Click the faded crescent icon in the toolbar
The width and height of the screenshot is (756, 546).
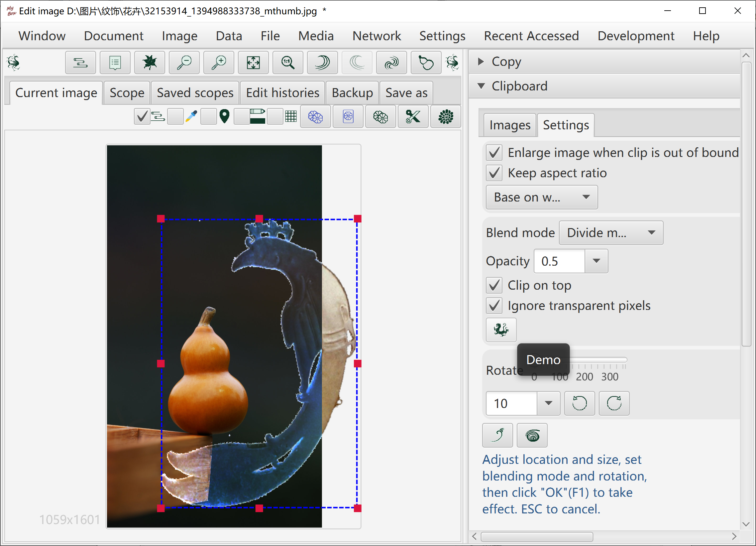coord(357,63)
